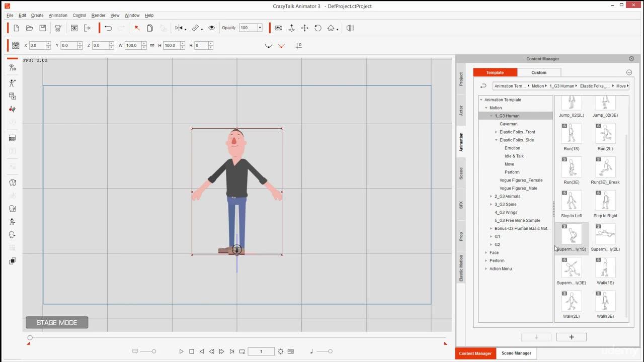Click the Create Motion figure icon on left toolbar
Viewport: 644px width, 362px height.
pyautogui.click(x=13, y=83)
